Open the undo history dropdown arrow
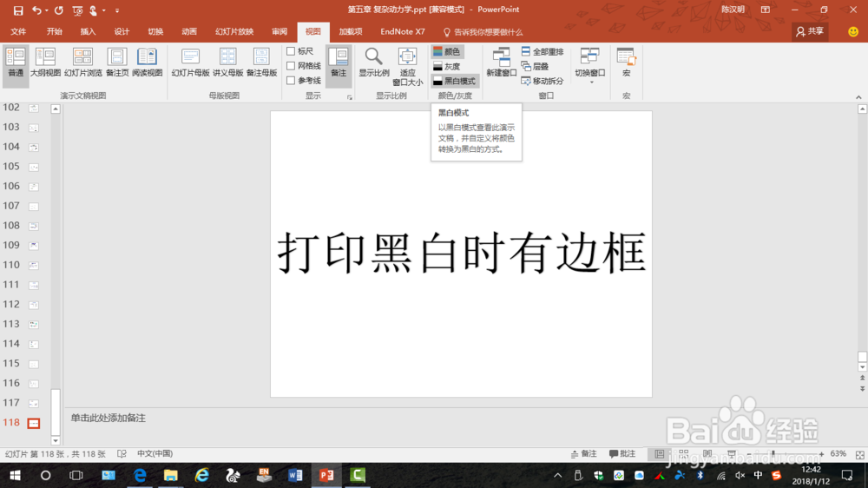868x488 pixels. pos(47,10)
